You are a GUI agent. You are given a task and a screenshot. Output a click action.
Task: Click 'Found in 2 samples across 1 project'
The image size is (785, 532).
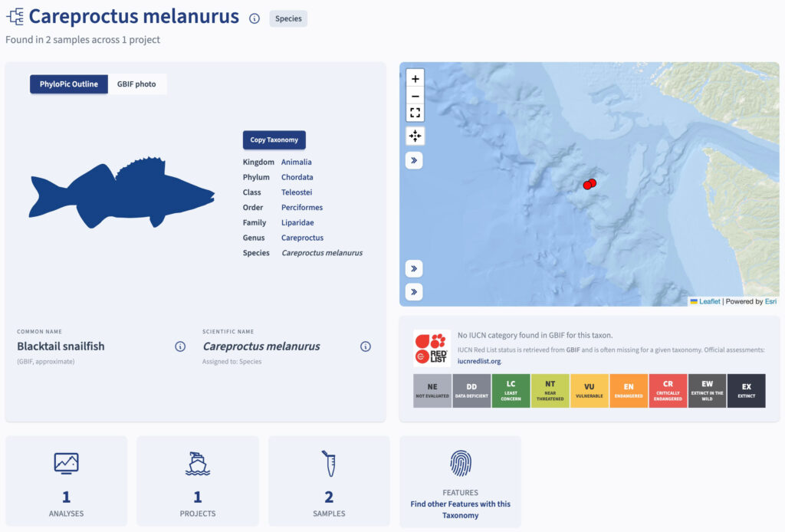tap(83, 40)
